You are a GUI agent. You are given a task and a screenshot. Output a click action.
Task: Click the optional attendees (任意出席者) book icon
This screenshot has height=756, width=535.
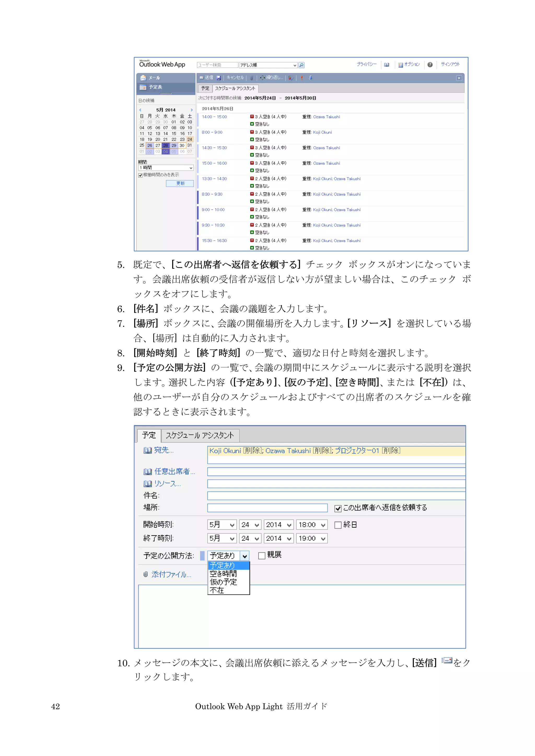148,472
